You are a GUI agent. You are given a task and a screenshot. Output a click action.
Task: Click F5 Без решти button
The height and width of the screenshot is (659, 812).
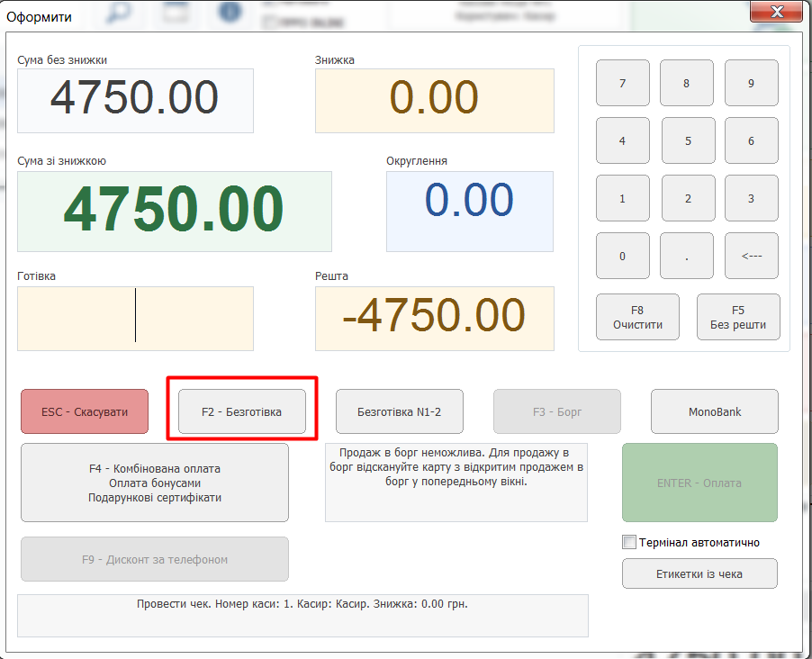point(738,317)
